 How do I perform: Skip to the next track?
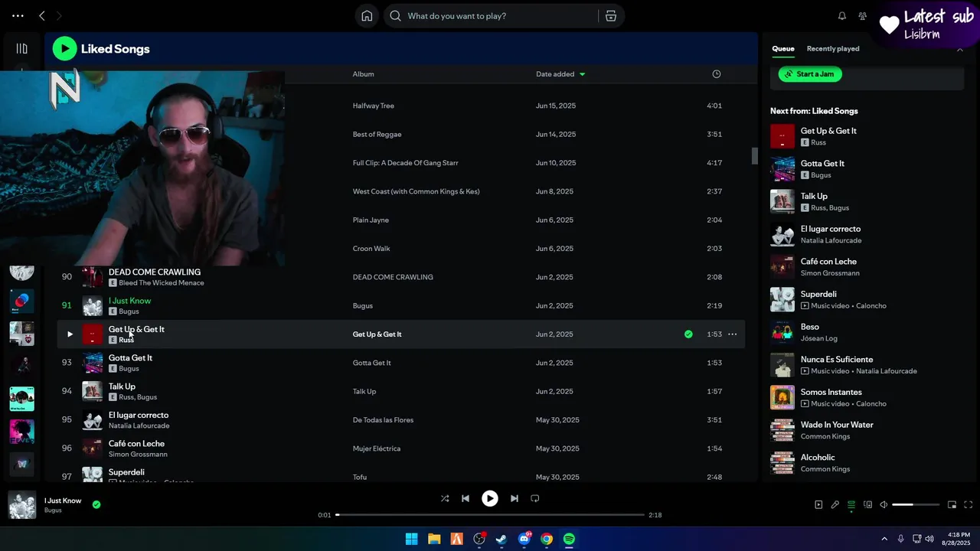click(514, 498)
